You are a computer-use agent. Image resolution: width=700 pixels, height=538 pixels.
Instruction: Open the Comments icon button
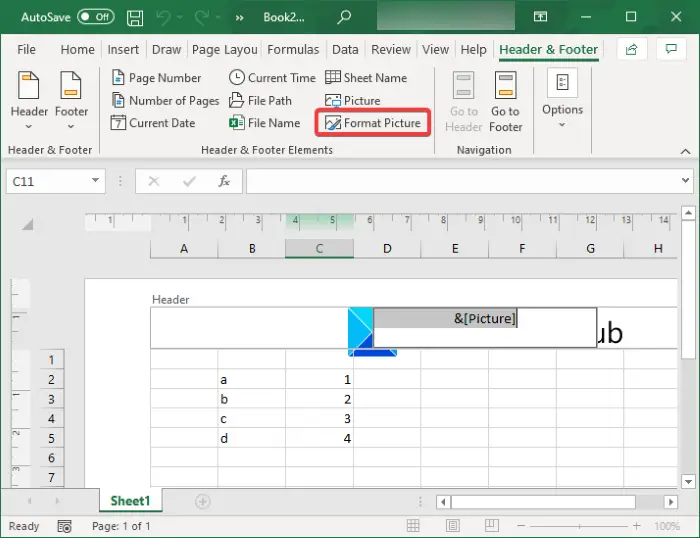tap(671, 49)
